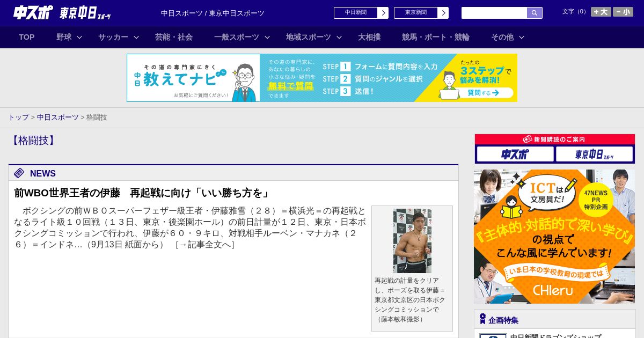
Task: Click the search magnifier button
Action: (535, 13)
